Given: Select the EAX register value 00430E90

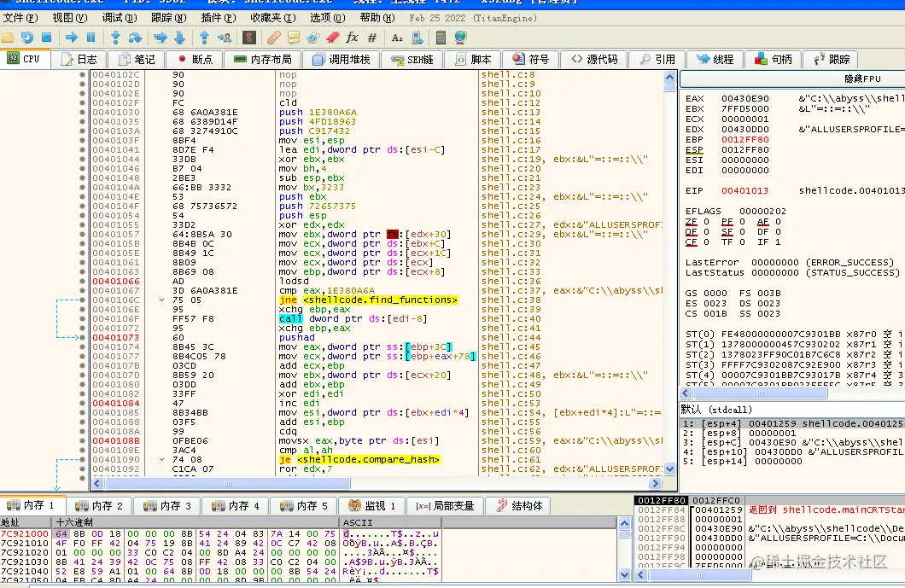Looking at the screenshot, I should (x=744, y=99).
